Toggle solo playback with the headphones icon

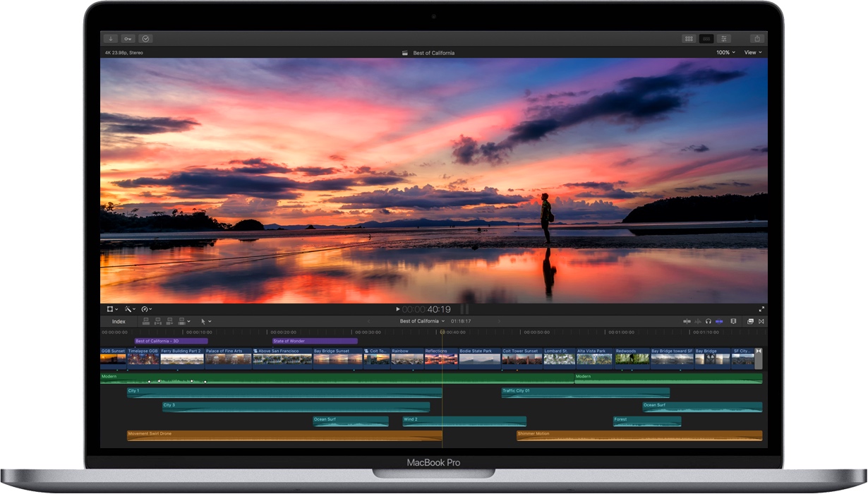(x=709, y=321)
